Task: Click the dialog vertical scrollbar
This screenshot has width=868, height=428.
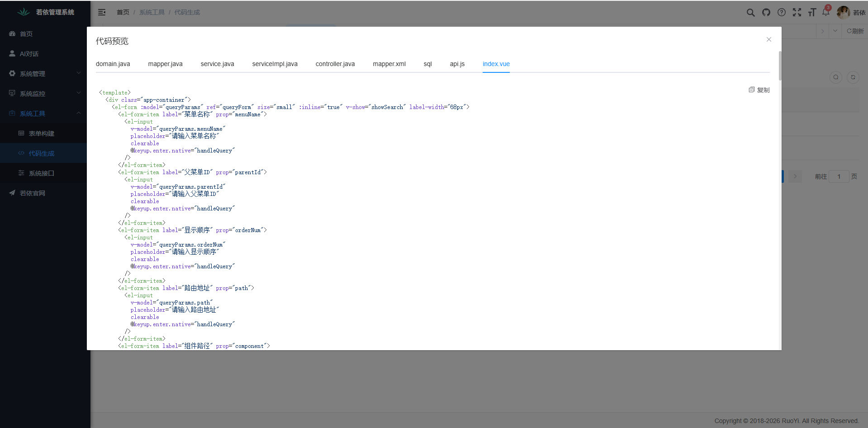Action: click(780, 66)
